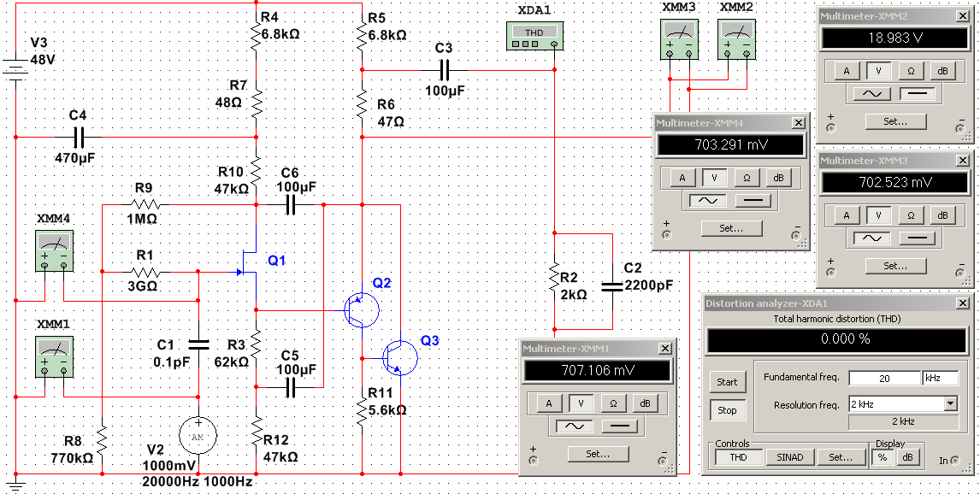Open Set... in Multimeter-XMM2 window
Screen dimensions: 980x494
(895, 121)
